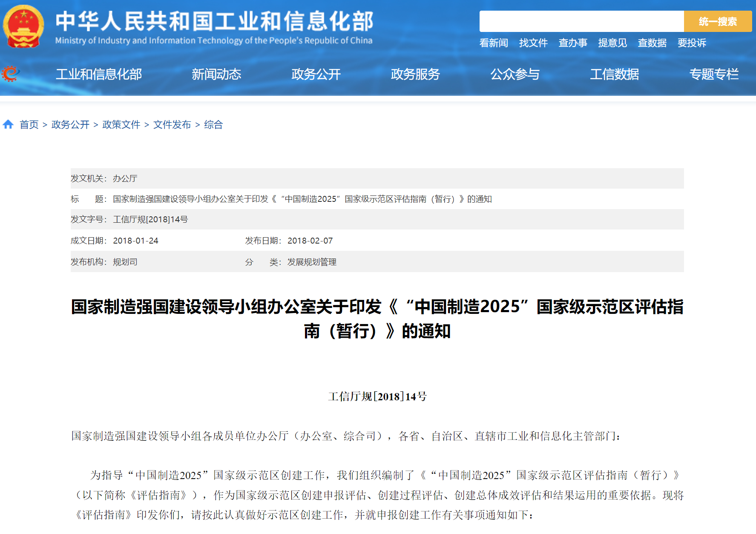Image resolution: width=756 pixels, height=534 pixels.
Task: Click the national emblem logo
Action: [23, 26]
